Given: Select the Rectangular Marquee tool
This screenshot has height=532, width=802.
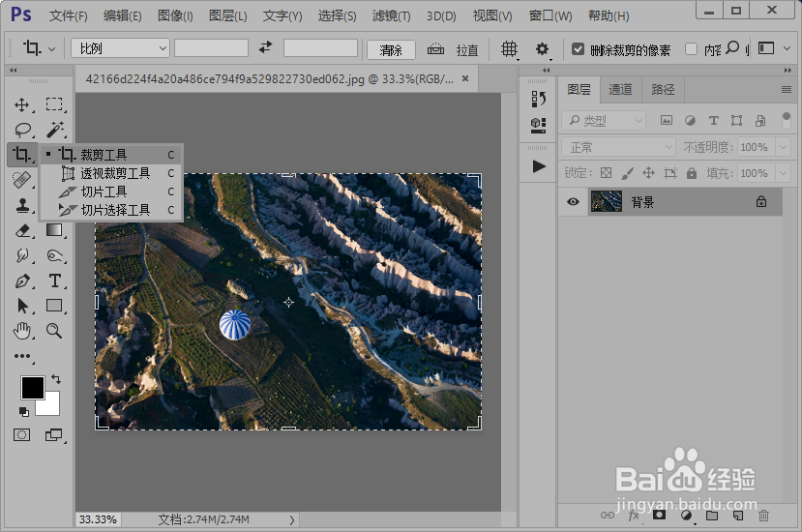Looking at the screenshot, I should [x=54, y=104].
